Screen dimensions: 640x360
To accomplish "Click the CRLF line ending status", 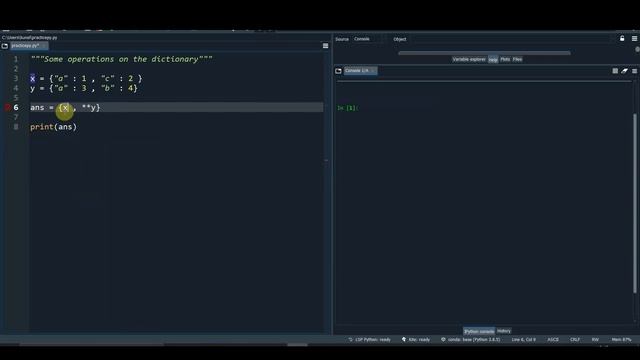I will (575, 340).
